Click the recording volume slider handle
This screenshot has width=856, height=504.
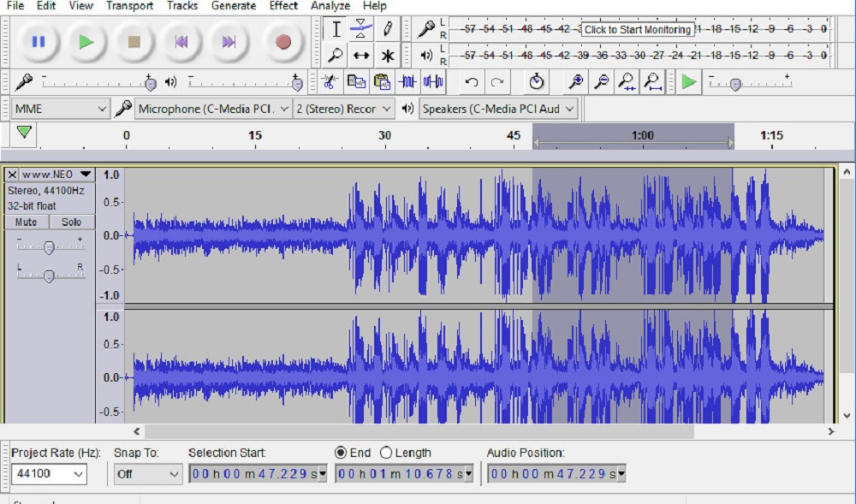(150, 84)
